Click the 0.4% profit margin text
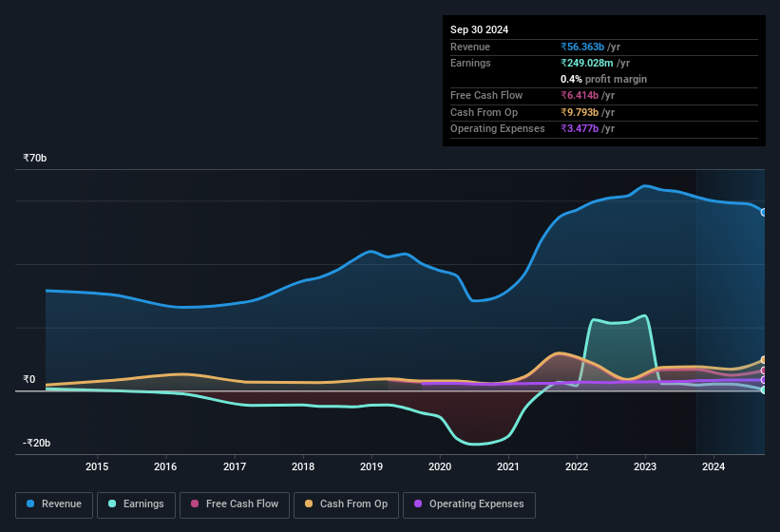 coord(603,79)
